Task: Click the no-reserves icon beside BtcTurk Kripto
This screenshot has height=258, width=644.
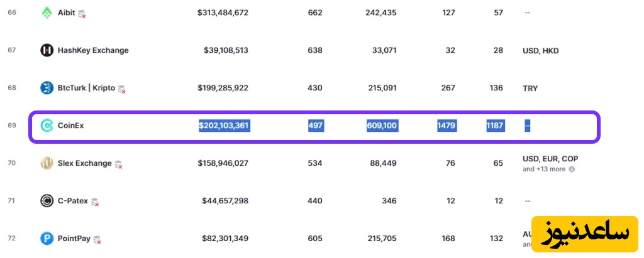Action: [122, 89]
